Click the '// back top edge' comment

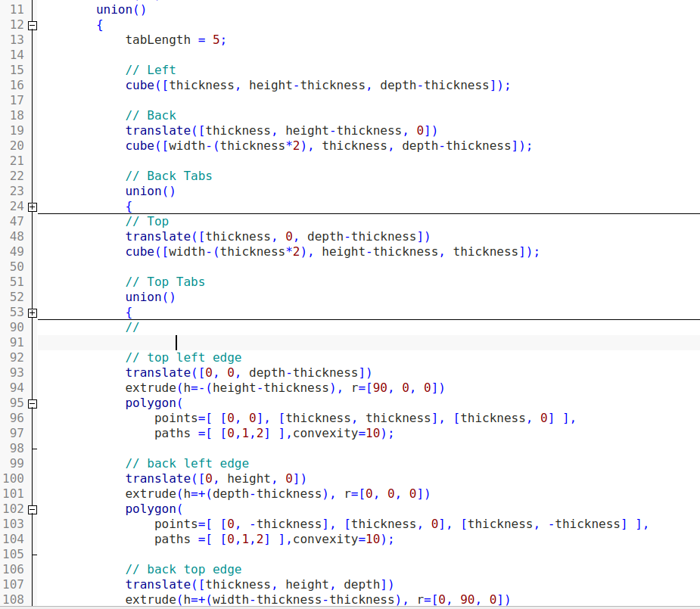(183, 570)
